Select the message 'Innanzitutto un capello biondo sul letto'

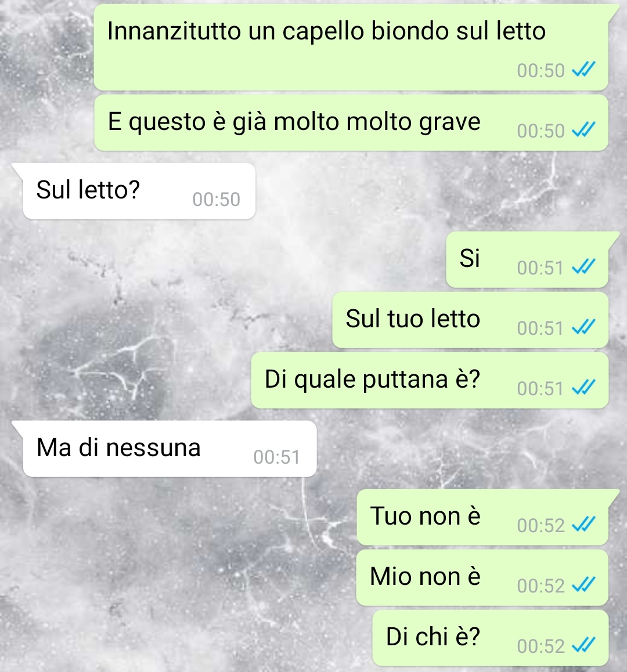[351, 47]
